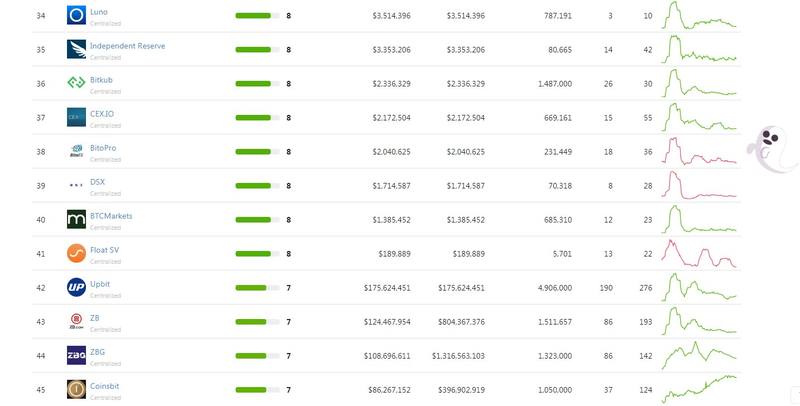Open the Coinsbit rising volume sparkline chart

click(699, 390)
